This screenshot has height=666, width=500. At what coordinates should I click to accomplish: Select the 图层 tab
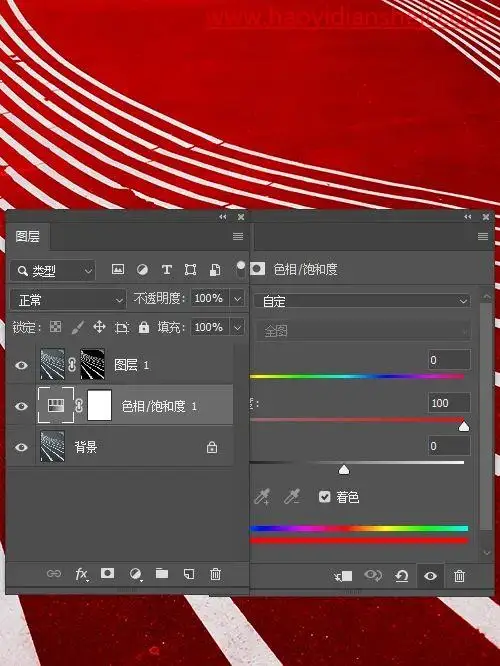click(x=28, y=236)
